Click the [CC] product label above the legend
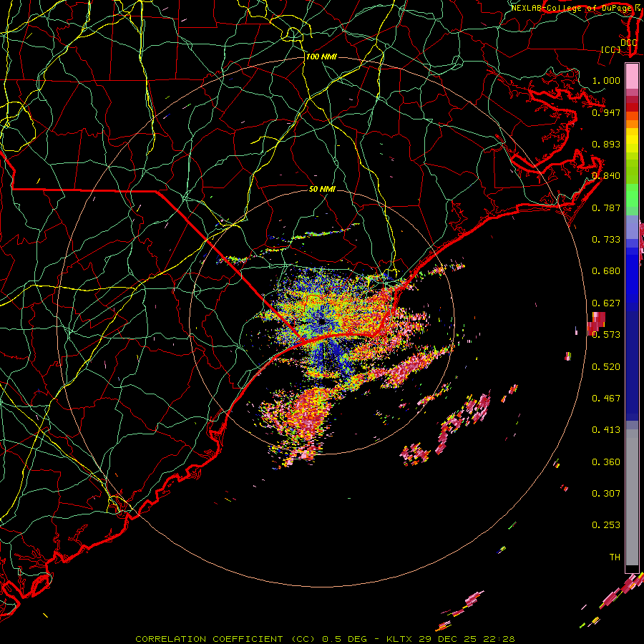Viewport: 644px width, 644px height. pyautogui.click(x=611, y=49)
